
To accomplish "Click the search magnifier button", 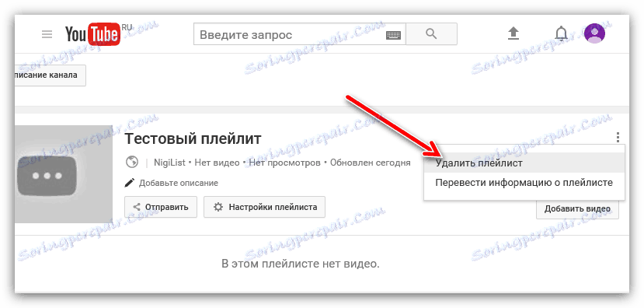I will point(431,33).
